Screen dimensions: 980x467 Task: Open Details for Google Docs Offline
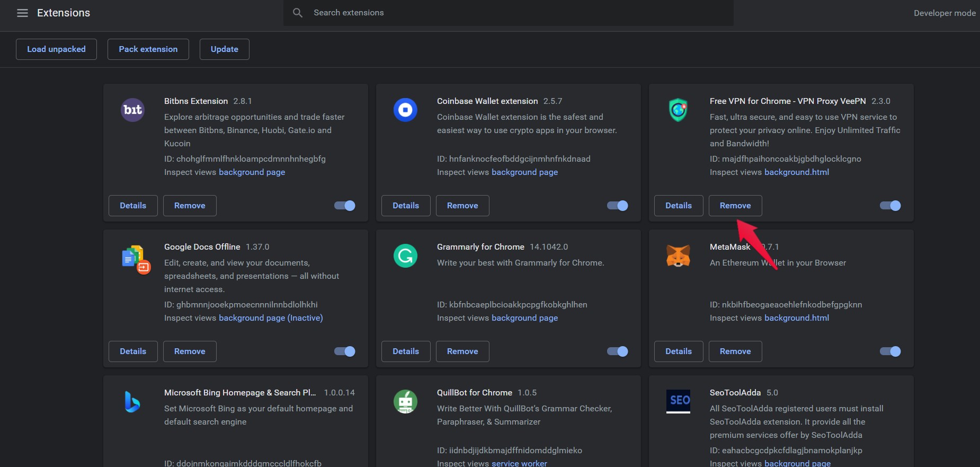click(x=133, y=351)
